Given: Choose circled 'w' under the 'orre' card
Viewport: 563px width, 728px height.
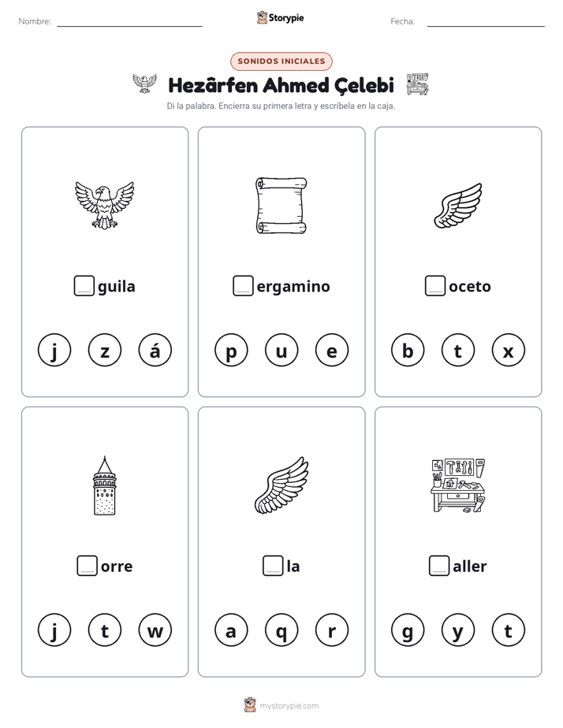Looking at the screenshot, I should 155,630.
